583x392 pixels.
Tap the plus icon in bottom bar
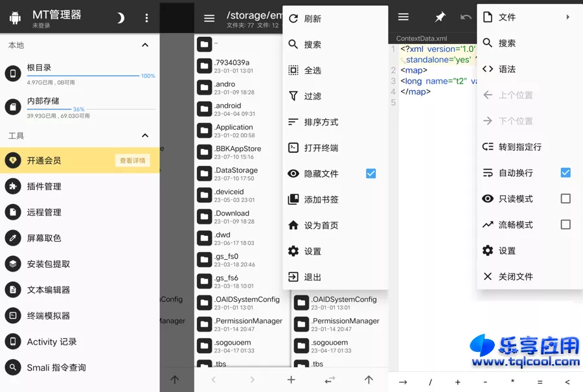(x=291, y=380)
